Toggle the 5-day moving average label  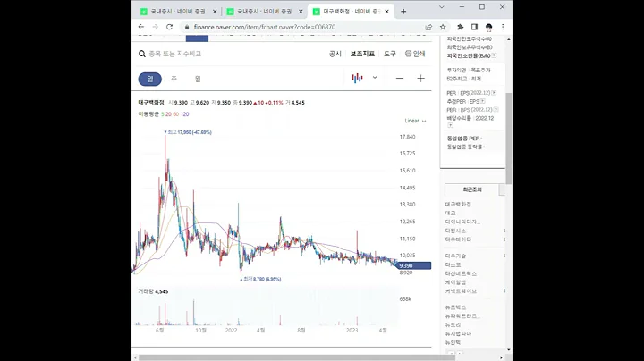[162, 114]
